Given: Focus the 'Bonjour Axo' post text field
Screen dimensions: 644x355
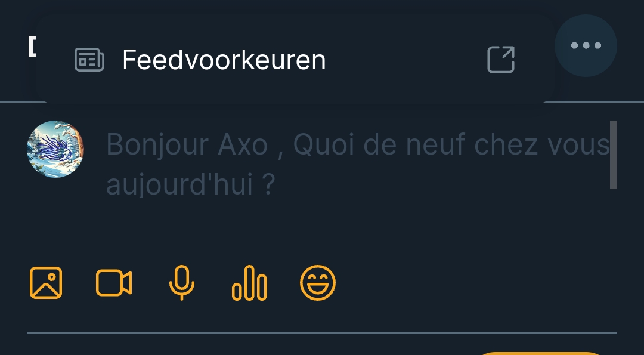Looking at the screenshot, I should [358, 164].
